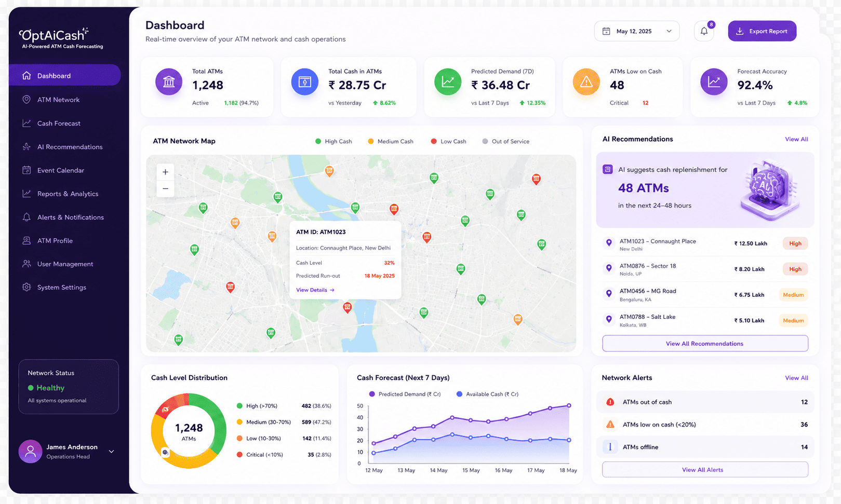This screenshot has height=504, width=841.
Task: Open View Details link in ATM1023 popup
Action: pyautogui.click(x=315, y=290)
